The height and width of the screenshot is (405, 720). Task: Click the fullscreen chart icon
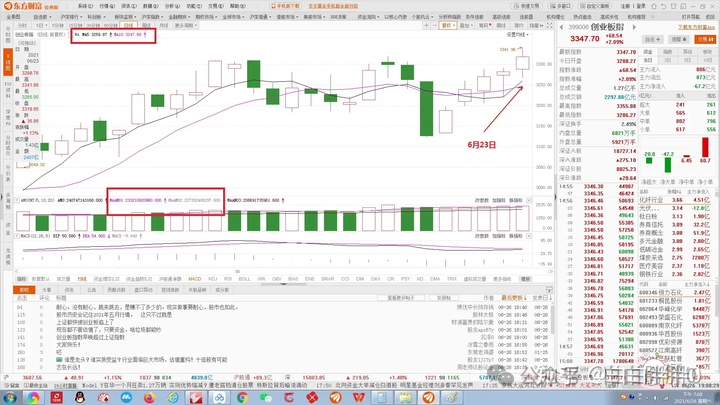click(x=549, y=25)
